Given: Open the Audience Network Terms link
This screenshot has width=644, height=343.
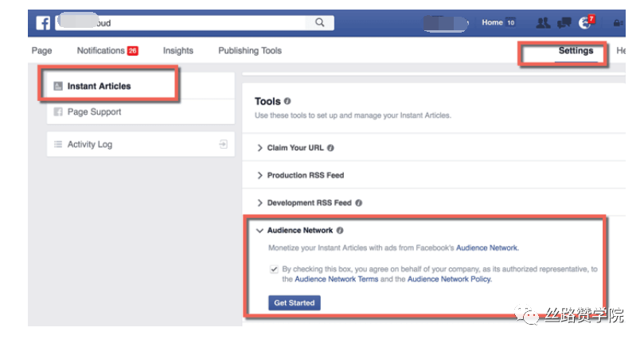Looking at the screenshot, I should tap(337, 279).
